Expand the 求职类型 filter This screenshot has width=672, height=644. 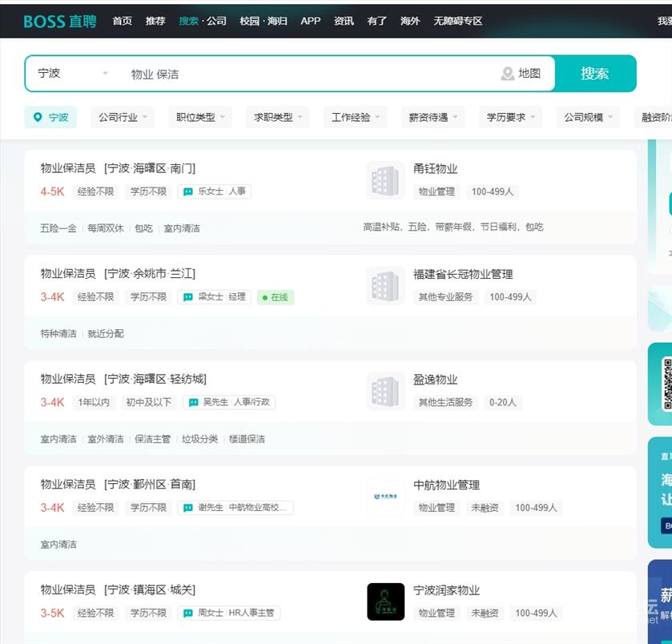(x=278, y=118)
